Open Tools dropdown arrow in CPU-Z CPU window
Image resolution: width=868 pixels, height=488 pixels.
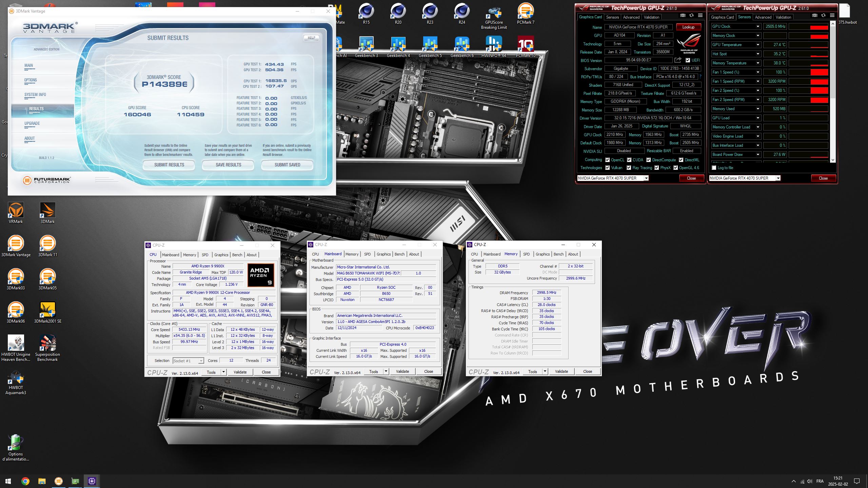(x=223, y=372)
